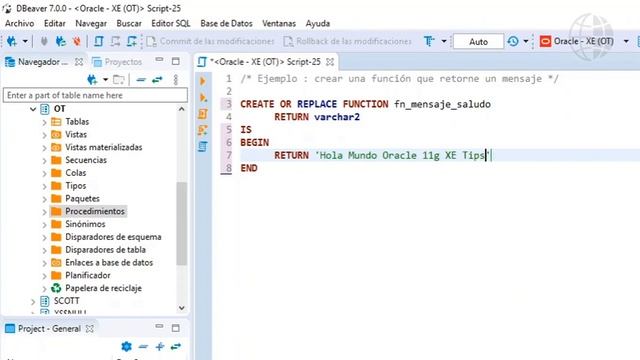
Task: Open the Ventanas menu
Action: pos(279,23)
